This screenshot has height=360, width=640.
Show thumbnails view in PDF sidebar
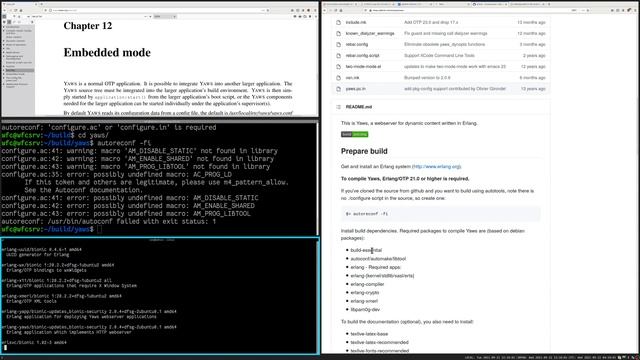(x=4, y=22)
